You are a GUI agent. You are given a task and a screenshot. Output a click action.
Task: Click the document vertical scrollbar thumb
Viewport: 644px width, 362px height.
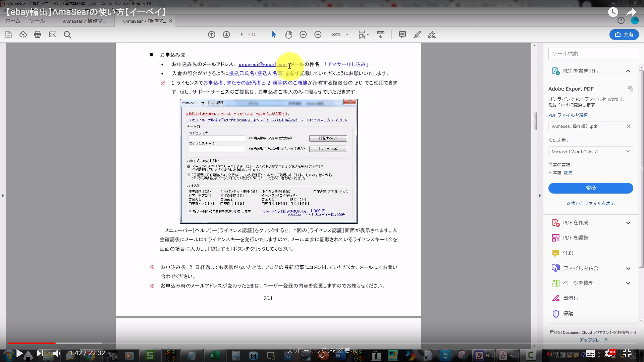coord(534,121)
